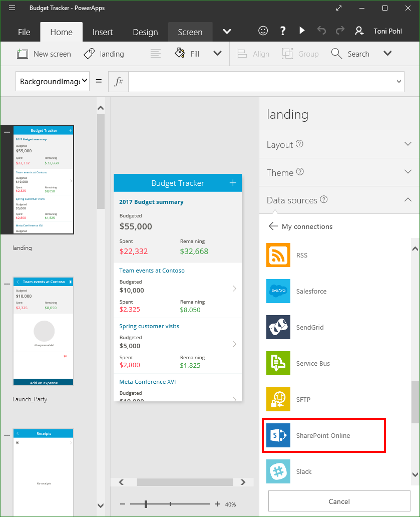Click the Align icon
Viewport: 420px width, 517px height.
click(x=241, y=53)
